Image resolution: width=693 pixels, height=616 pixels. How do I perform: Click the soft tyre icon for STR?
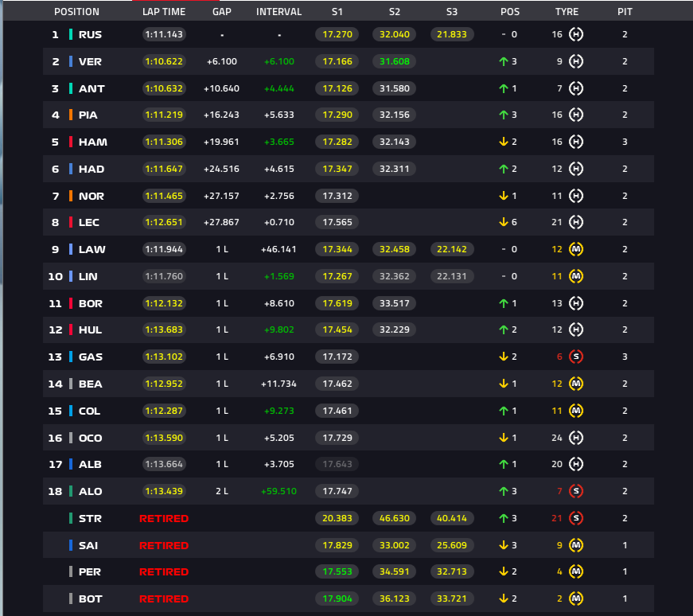click(576, 518)
